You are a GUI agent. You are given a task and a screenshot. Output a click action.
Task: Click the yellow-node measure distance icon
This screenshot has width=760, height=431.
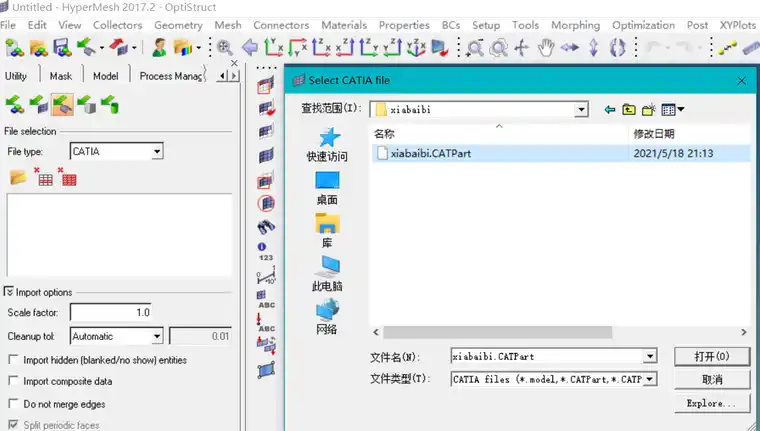point(728,48)
